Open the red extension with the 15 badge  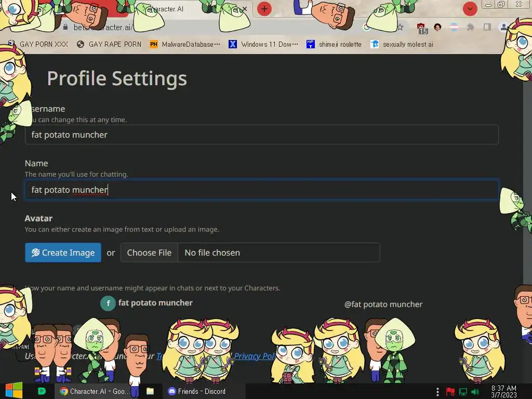(x=422, y=28)
